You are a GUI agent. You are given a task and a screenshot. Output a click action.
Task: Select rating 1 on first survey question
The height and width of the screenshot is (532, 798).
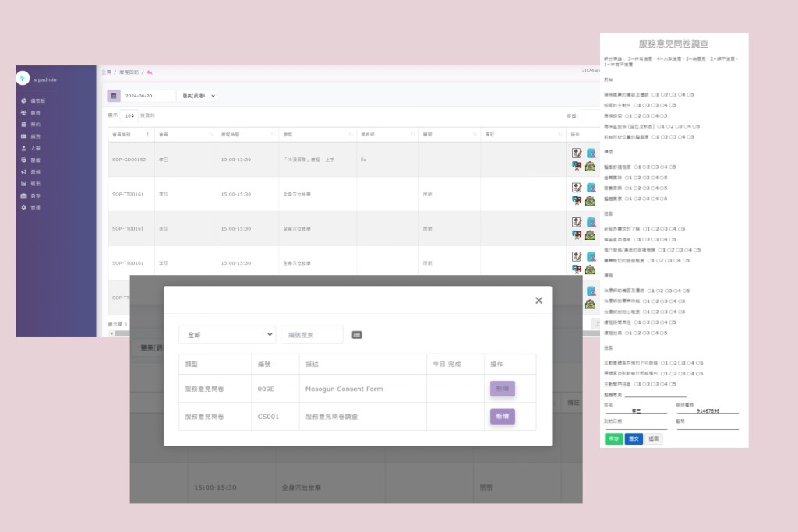pos(654,94)
